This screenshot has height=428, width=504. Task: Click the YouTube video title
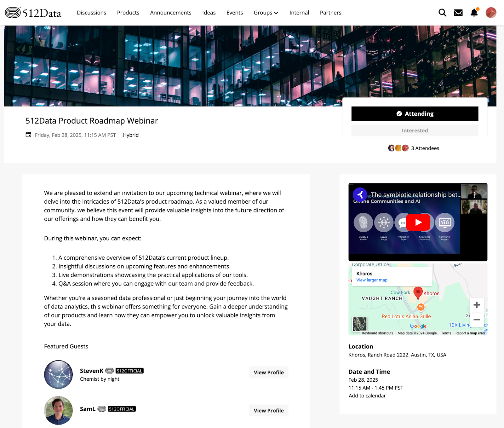coord(416,195)
